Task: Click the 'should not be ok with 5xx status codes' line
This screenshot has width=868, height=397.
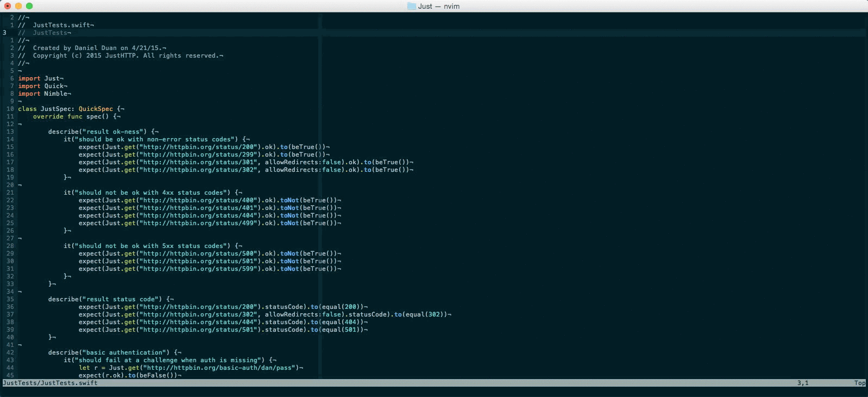Action: tap(153, 246)
